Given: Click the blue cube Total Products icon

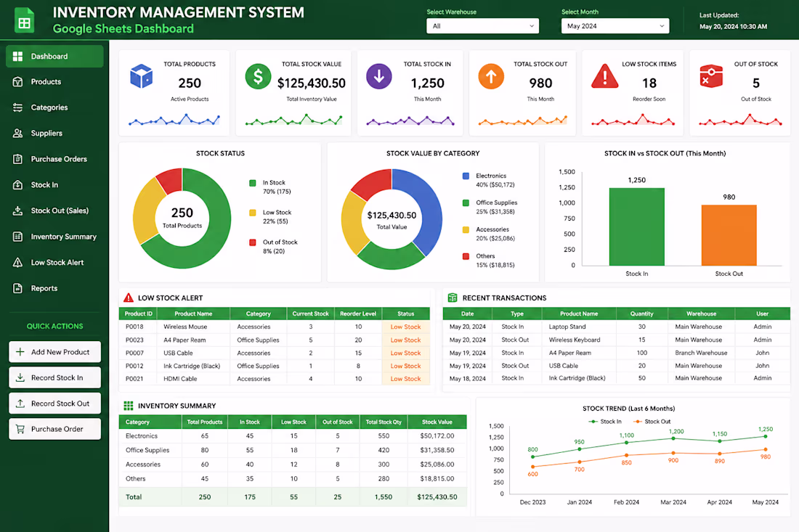Looking at the screenshot, I should click(141, 76).
